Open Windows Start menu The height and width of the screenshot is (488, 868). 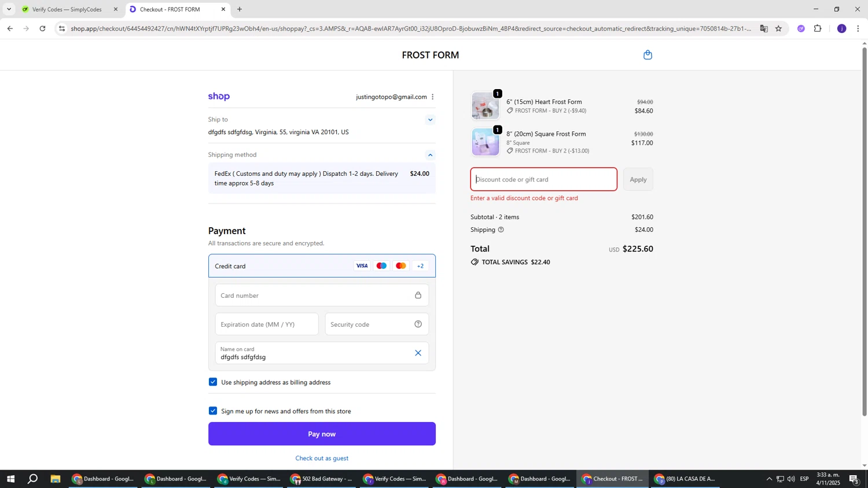(x=10, y=479)
